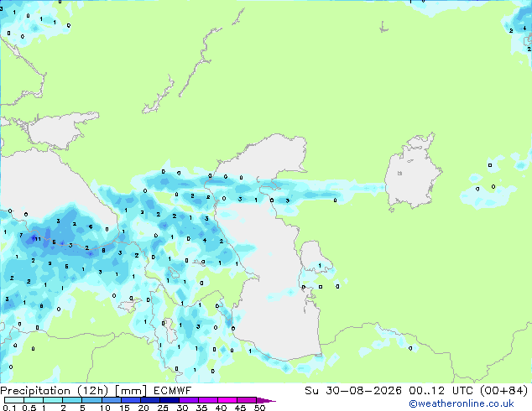The height and width of the screenshot is (411, 532).
Task: Click the 0.5–1 mm legend color box
Action: click(x=34, y=400)
